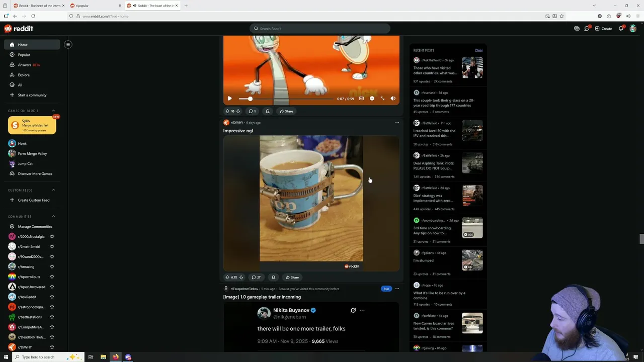Open comments of the top video post
The image size is (644, 362).
click(252, 111)
